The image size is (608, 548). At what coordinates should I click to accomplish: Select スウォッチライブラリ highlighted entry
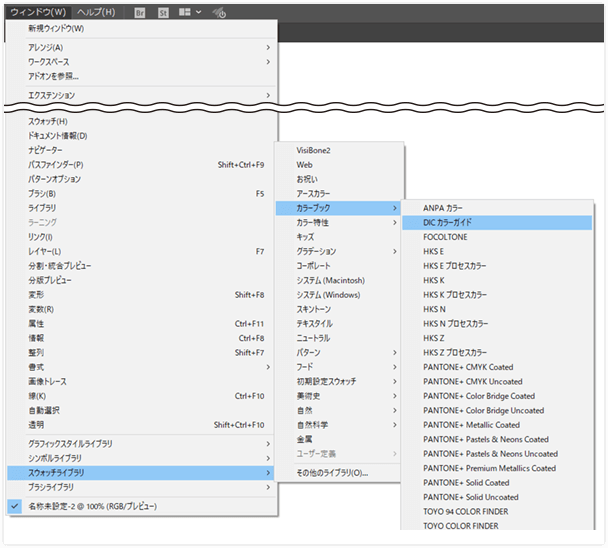pos(140,473)
